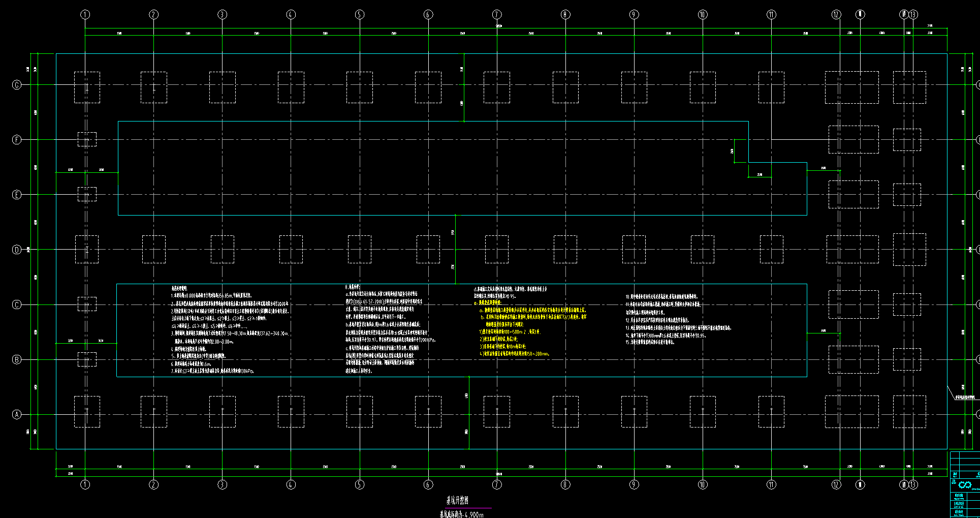Viewport: 980px width, 518px height.
Task: Click grid axis bubble 5 in bottom row
Action: click(360, 484)
